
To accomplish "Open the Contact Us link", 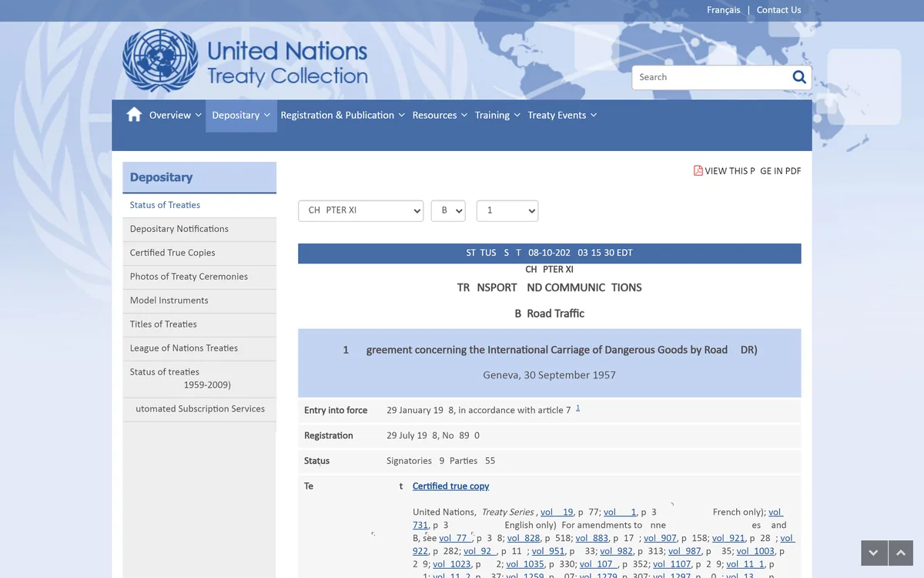I will [778, 10].
